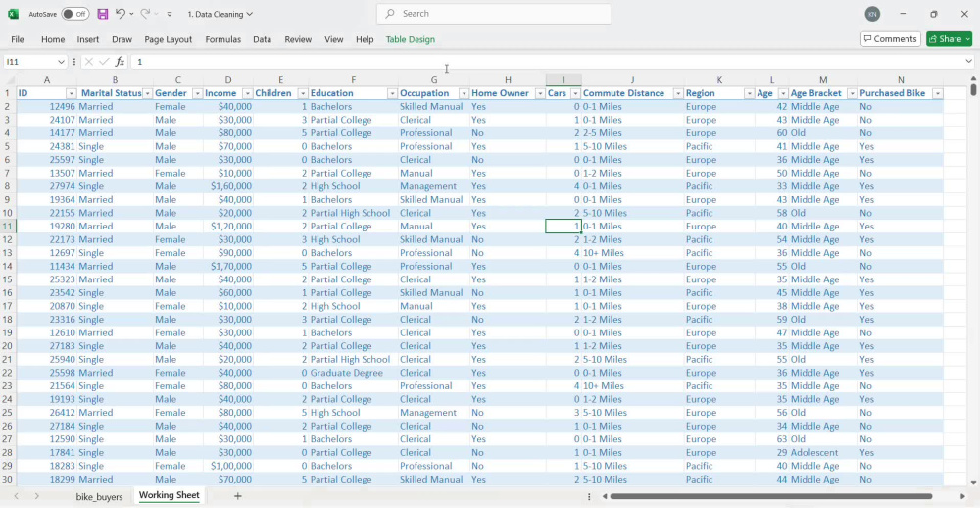Click the Insert Function fx icon
The height and width of the screenshot is (508, 980).
pos(120,62)
